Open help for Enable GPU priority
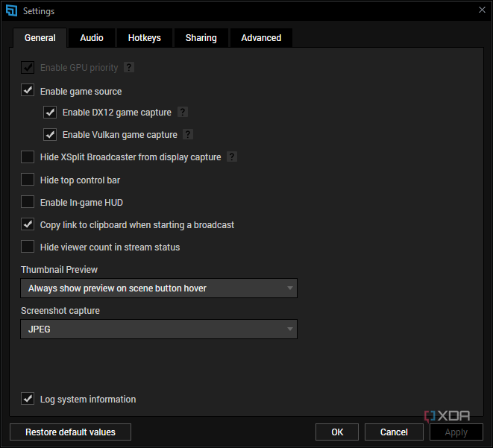Image resolution: width=493 pixels, height=448 pixels. [x=129, y=67]
